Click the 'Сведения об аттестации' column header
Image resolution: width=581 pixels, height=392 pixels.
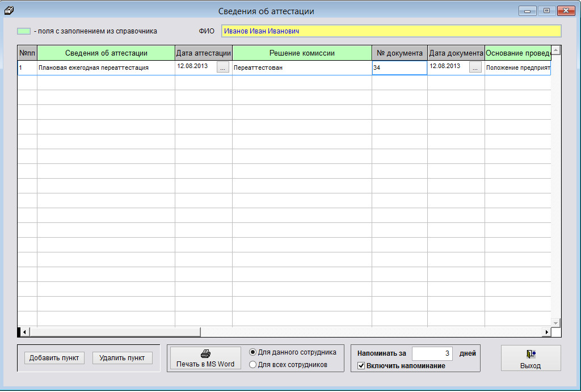click(x=106, y=53)
